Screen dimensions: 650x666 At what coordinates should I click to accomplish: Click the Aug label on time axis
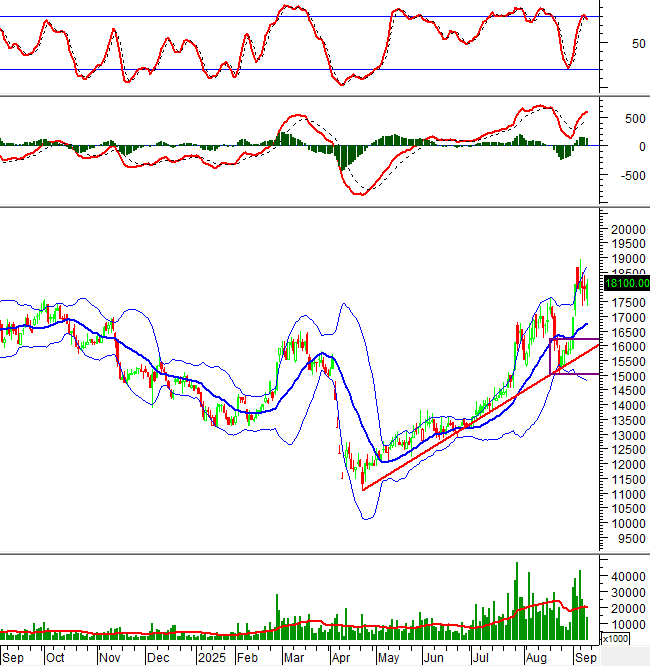click(x=535, y=658)
